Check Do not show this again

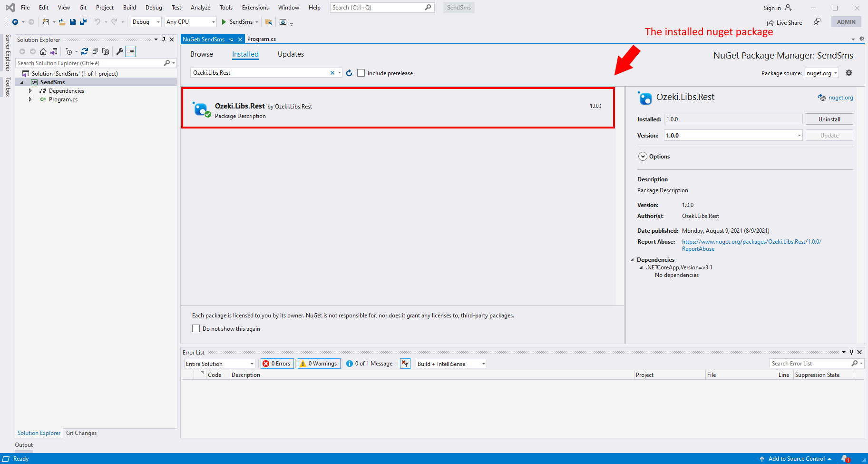196,328
